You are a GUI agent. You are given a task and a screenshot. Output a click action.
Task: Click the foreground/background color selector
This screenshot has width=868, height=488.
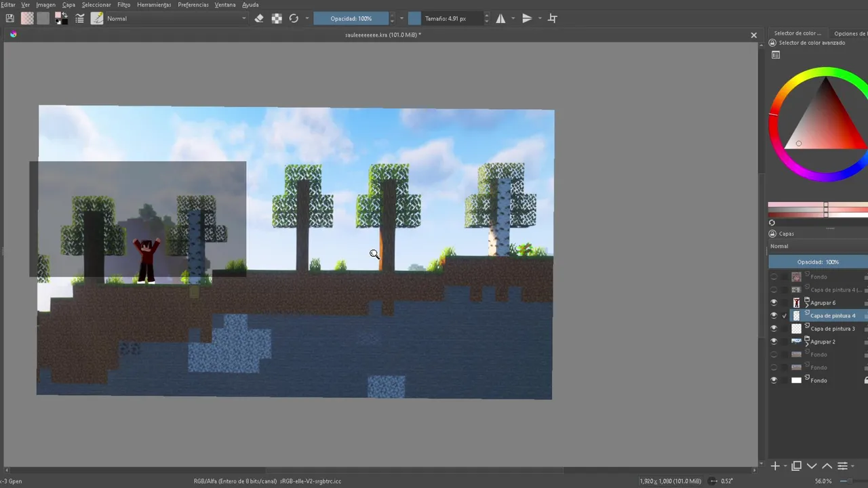(x=61, y=18)
